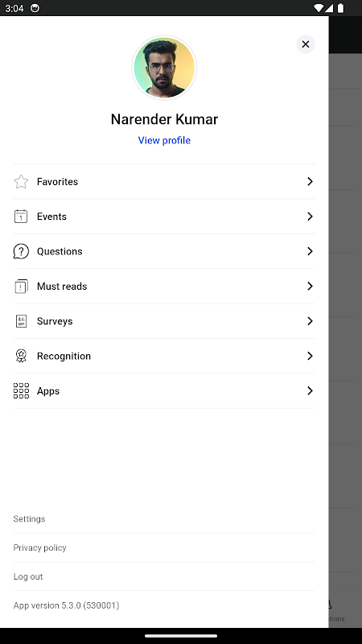Click the Events calendar icon
Viewport: 362px width, 644px height.
tap(21, 217)
